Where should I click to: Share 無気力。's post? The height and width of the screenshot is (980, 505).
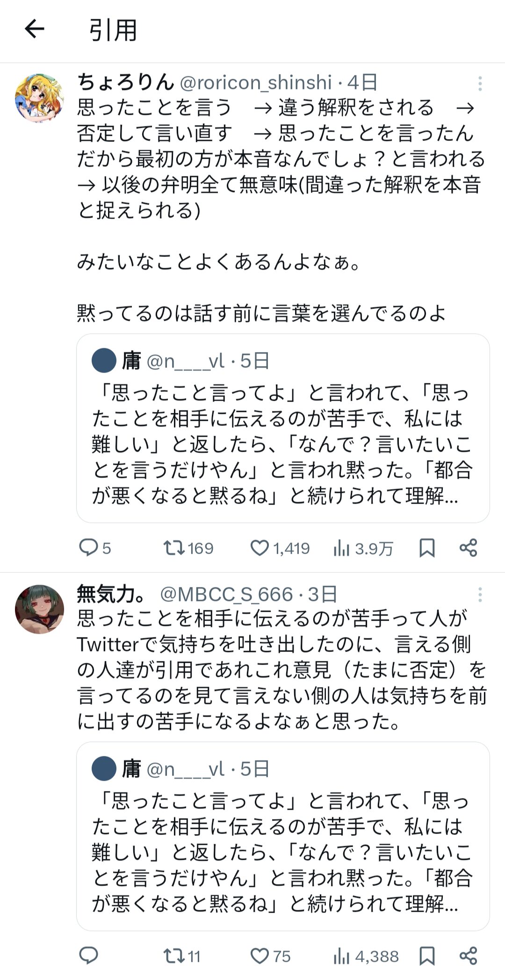coord(468,956)
